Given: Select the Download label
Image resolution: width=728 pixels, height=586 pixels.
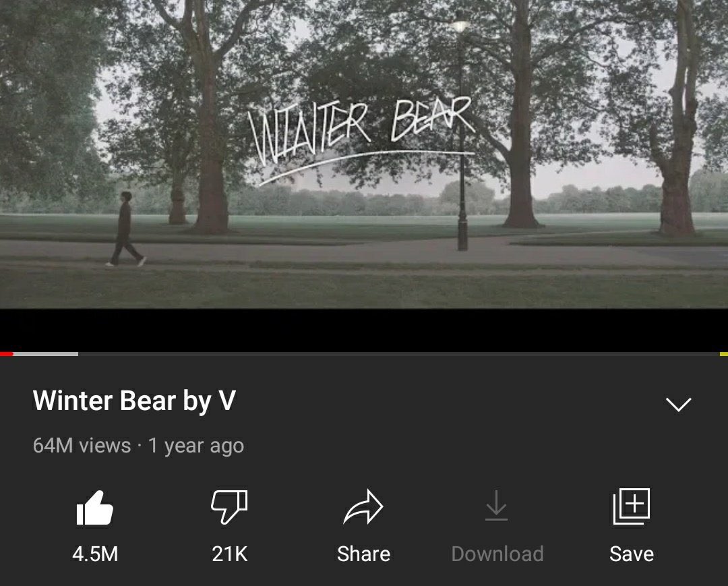Looking at the screenshot, I should [x=497, y=554].
